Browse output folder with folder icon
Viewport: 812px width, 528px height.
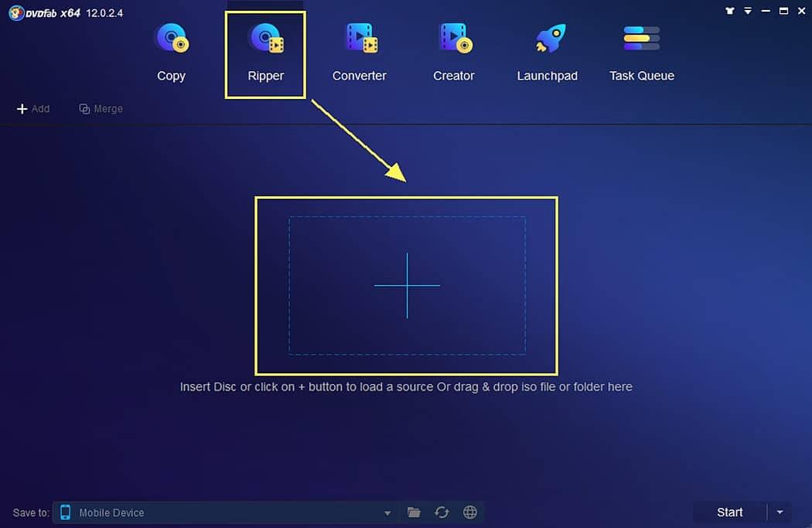tap(414, 513)
